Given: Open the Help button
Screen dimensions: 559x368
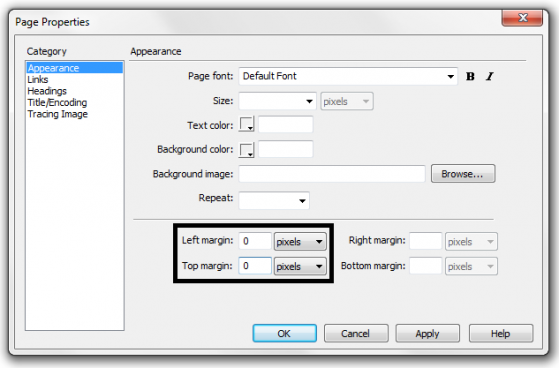Looking at the screenshot, I should (x=501, y=333).
